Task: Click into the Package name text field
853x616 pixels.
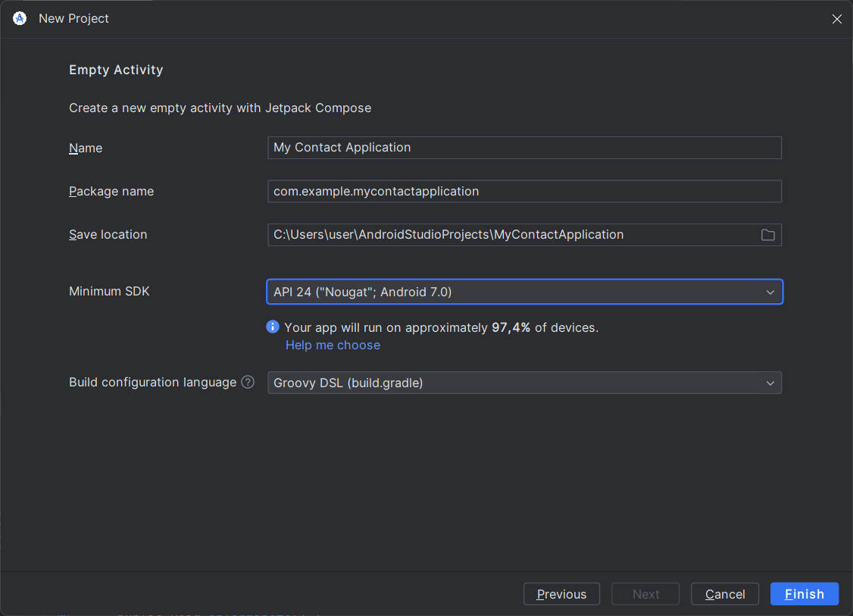Action: point(523,192)
